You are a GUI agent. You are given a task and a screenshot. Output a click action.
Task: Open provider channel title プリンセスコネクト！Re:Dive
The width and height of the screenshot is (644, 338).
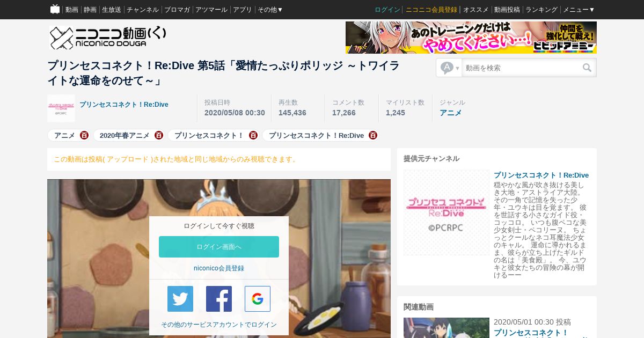pos(541,175)
